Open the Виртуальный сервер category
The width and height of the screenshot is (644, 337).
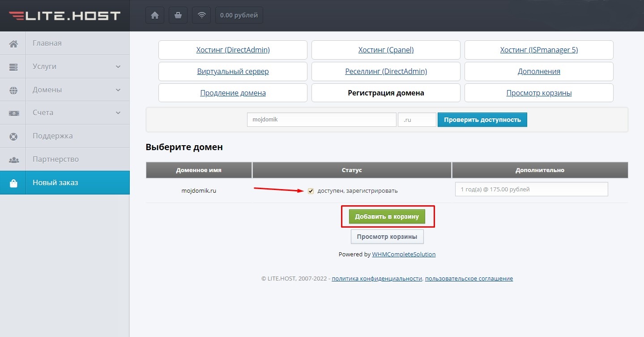coord(233,71)
